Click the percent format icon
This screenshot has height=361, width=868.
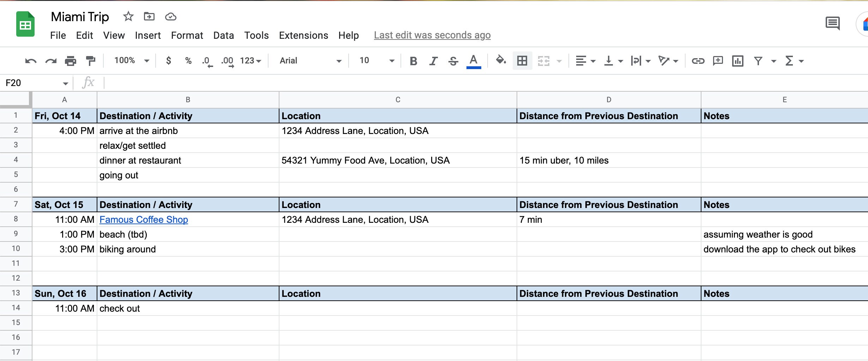[x=188, y=61]
